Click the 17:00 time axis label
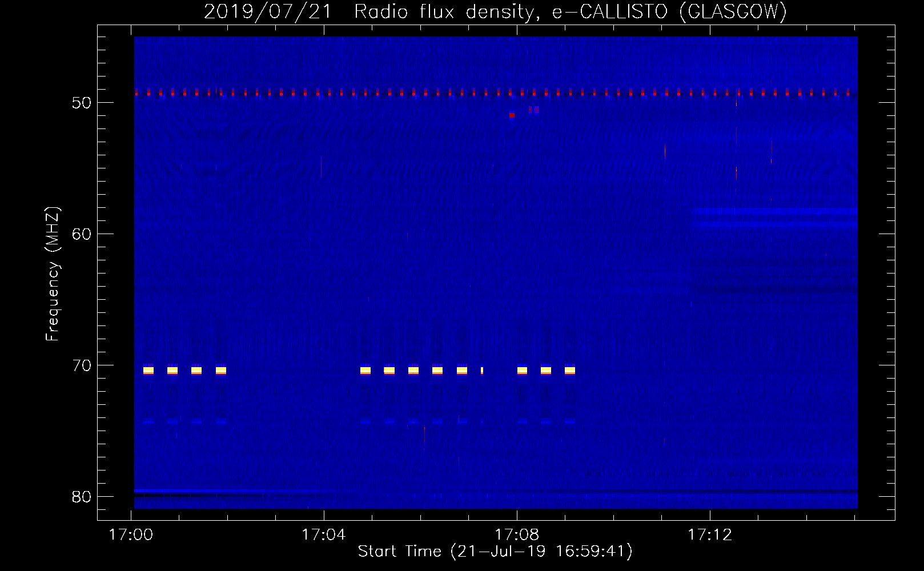Viewport: 924px width, 571px height. pyautogui.click(x=131, y=535)
